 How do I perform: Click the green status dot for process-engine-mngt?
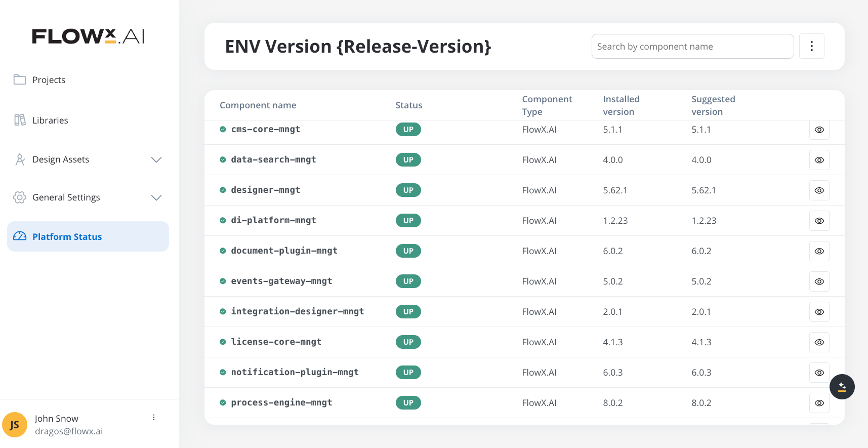coord(223,403)
